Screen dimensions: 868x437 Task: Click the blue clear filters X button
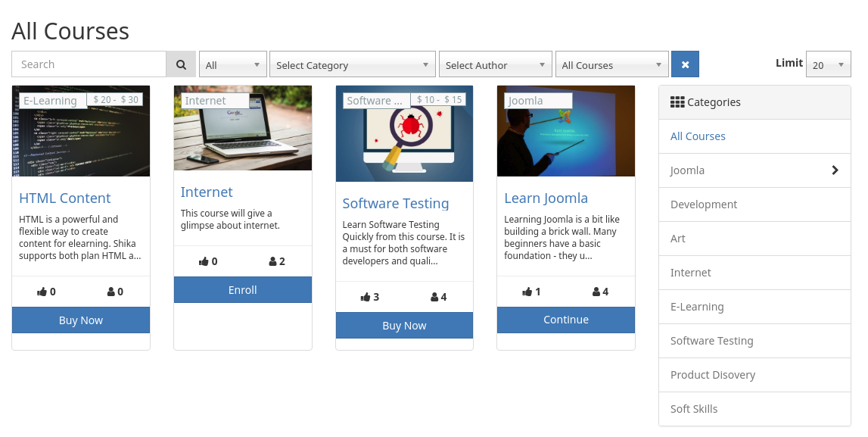coord(685,64)
